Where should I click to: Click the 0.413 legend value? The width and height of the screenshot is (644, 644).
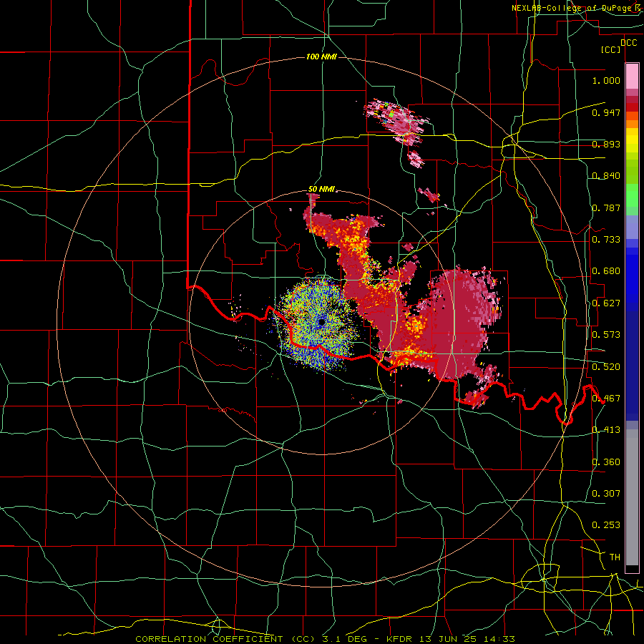(606, 430)
